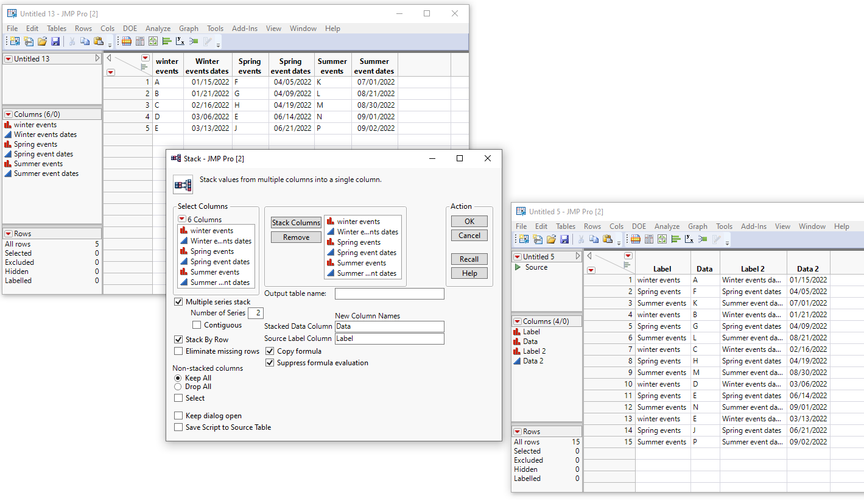The width and height of the screenshot is (864, 501).
Task: Collapse Untitled 13 table panel disclosure arrow
Action: pyautogui.click(x=97, y=58)
